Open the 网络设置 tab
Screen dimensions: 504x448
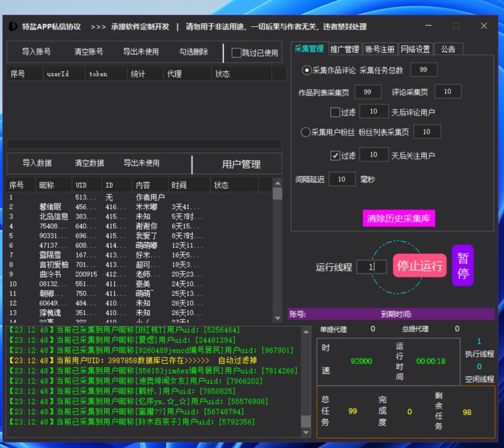(x=415, y=49)
